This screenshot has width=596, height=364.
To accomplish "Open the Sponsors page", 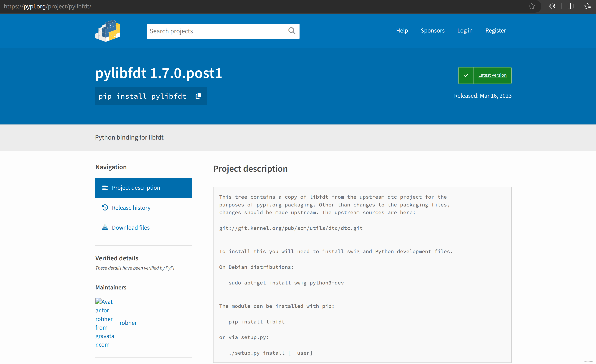I will click(433, 31).
